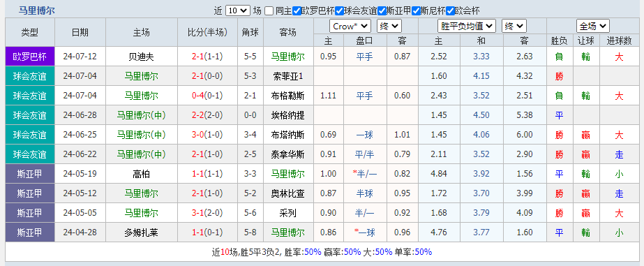The width and height of the screenshot is (644, 266).
Task: Click the 走 result on 奥林比查 row
Action: (619, 193)
